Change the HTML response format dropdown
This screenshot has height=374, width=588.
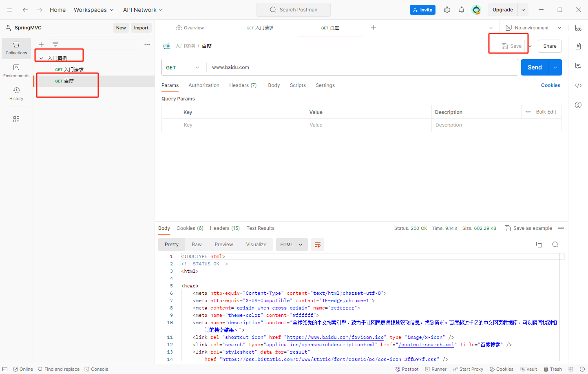[291, 245]
